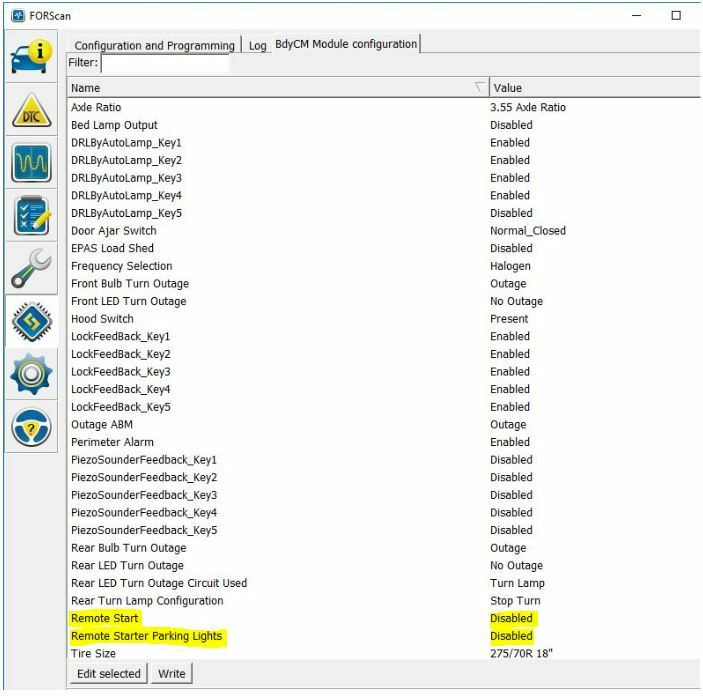The height and width of the screenshot is (696, 703).
Task: Select the Tire Size row
Action: click(x=384, y=653)
